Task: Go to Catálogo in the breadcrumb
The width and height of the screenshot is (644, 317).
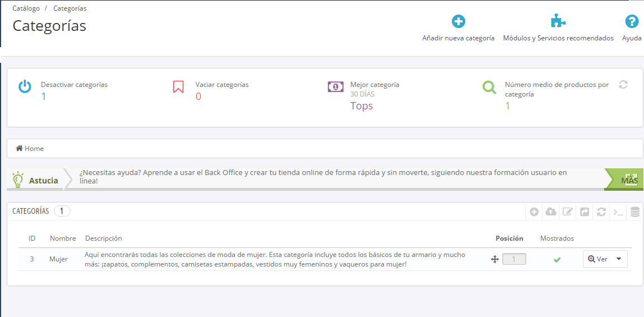Action: (26, 8)
